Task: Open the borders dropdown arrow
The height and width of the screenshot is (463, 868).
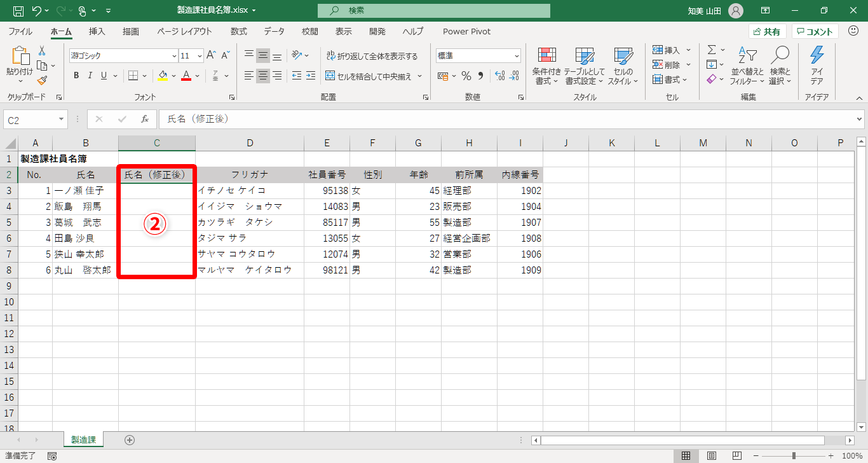Action: pyautogui.click(x=144, y=76)
